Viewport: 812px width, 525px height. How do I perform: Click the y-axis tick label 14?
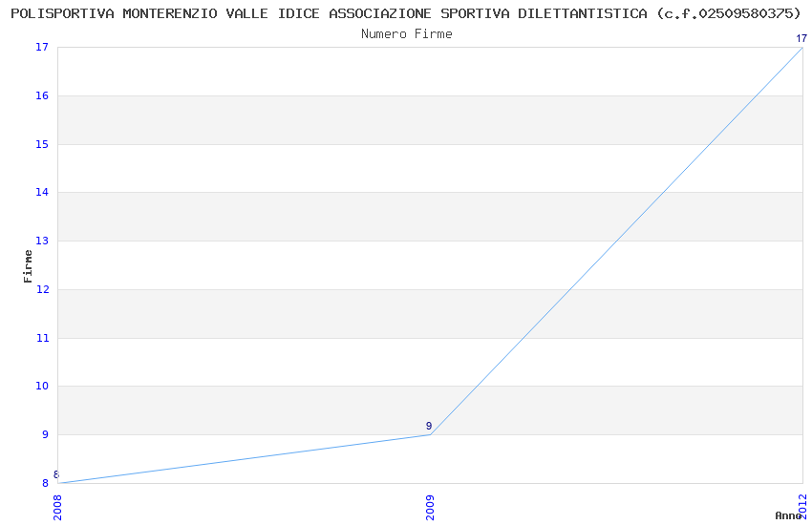(42, 193)
